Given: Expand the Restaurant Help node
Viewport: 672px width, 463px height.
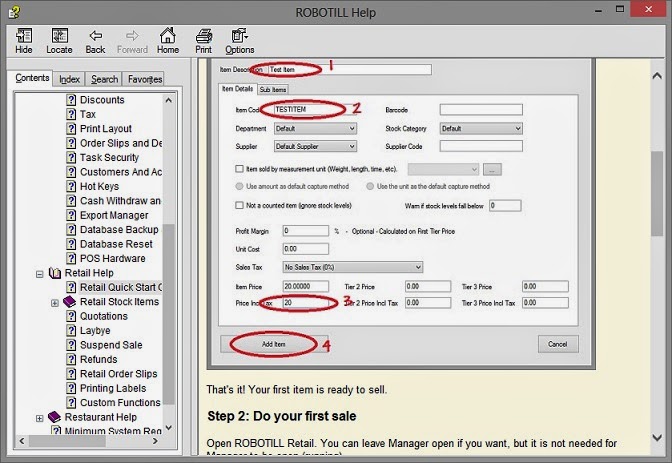Looking at the screenshot, I should coord(39,418).
